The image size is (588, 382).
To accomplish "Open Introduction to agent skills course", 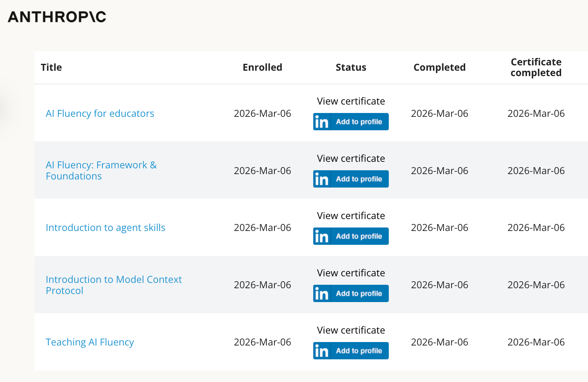I will click(x=106, y=228).
